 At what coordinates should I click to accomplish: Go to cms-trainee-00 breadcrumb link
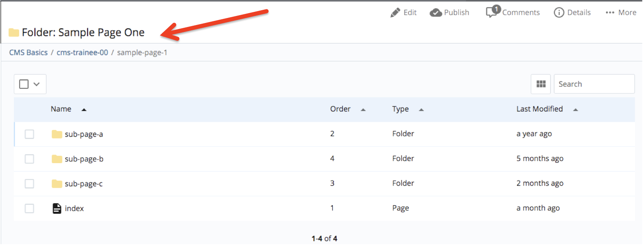[82, 53]
